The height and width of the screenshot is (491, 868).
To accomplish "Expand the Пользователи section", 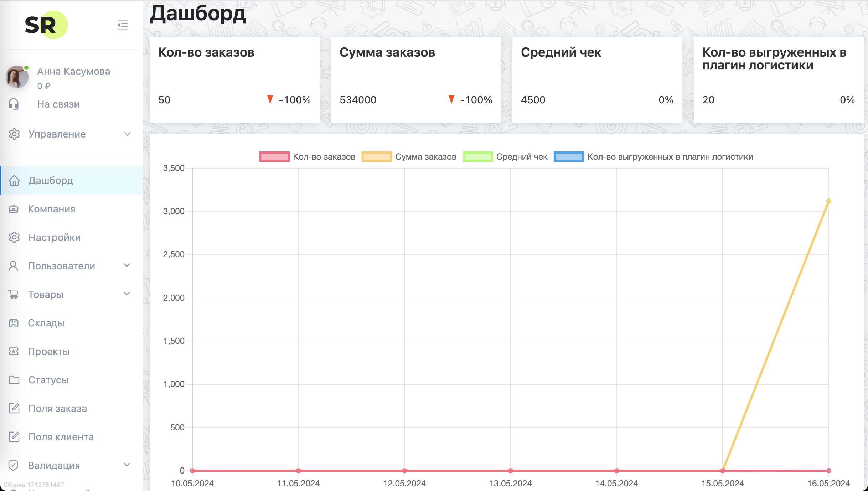I will (x=127, y=266).
